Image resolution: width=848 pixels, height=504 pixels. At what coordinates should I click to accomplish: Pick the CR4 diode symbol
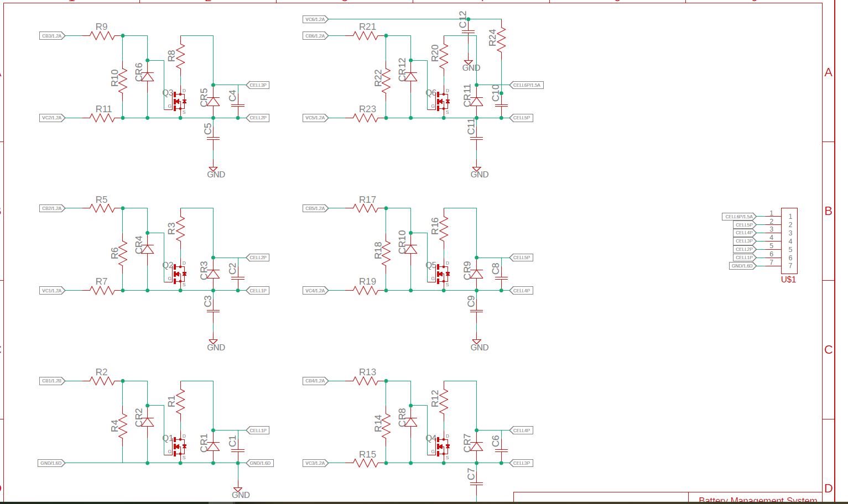148,249
